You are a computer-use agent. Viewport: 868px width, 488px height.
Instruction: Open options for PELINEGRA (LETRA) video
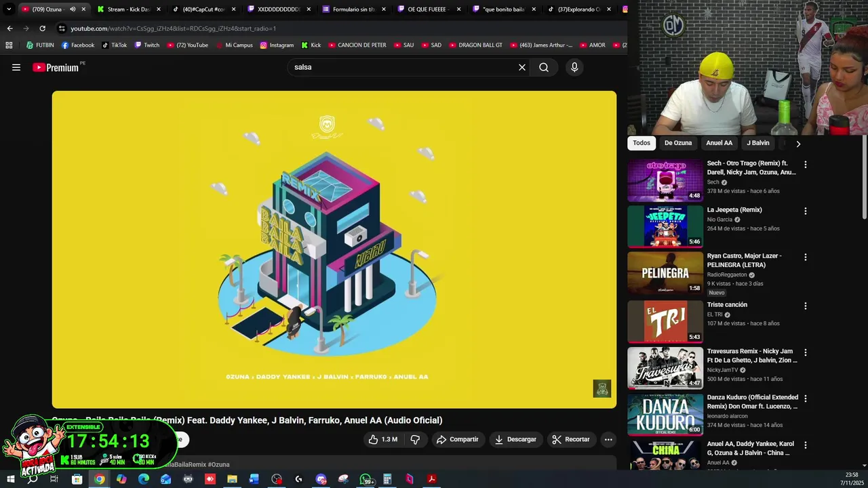[806, 257]
